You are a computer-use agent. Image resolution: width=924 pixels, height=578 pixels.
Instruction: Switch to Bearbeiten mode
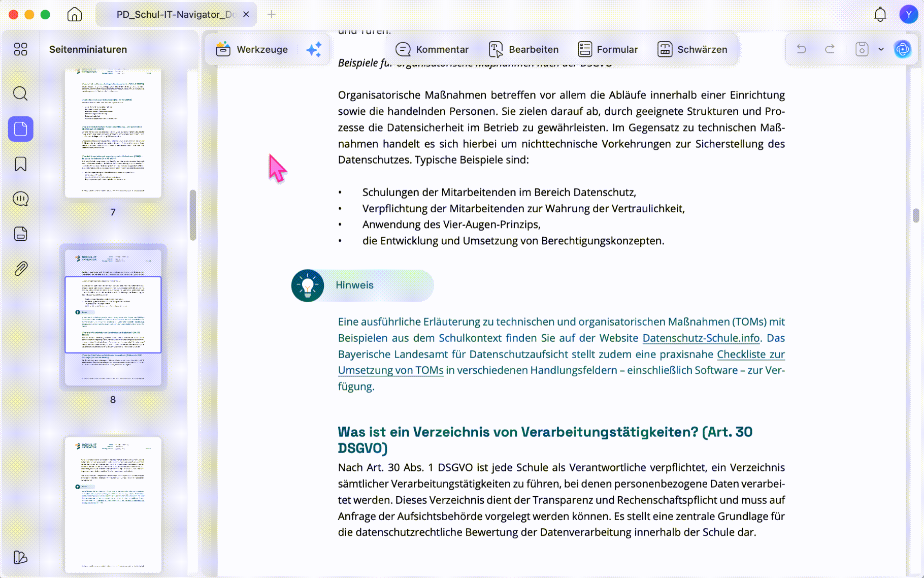pyautogui.click(x=523, y=49)
